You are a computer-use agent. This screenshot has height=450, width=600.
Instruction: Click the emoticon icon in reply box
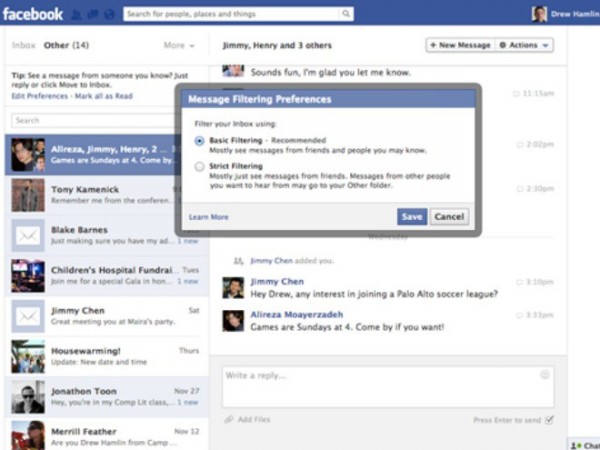545,374
